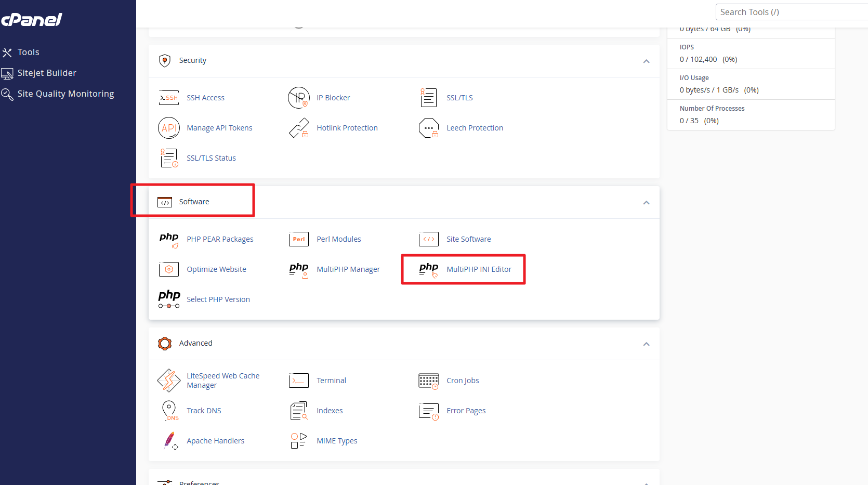Click the Software section header label
This screenshot has width=868, height=485.
194,202
